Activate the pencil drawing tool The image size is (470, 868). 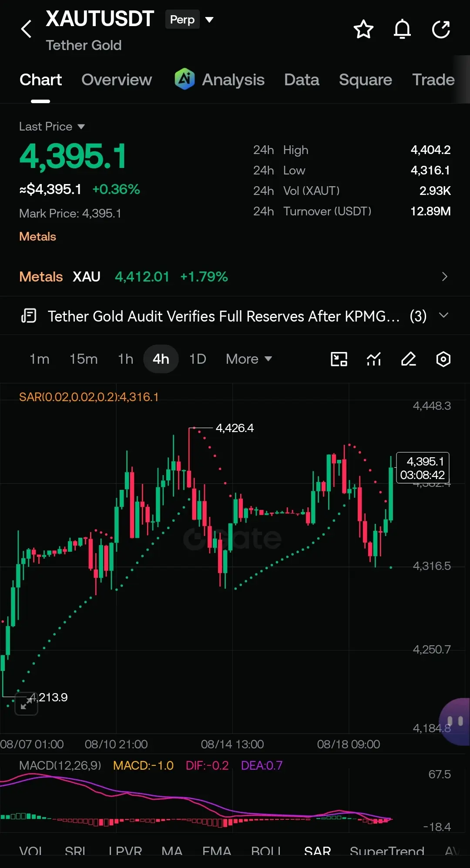point(408,359)
